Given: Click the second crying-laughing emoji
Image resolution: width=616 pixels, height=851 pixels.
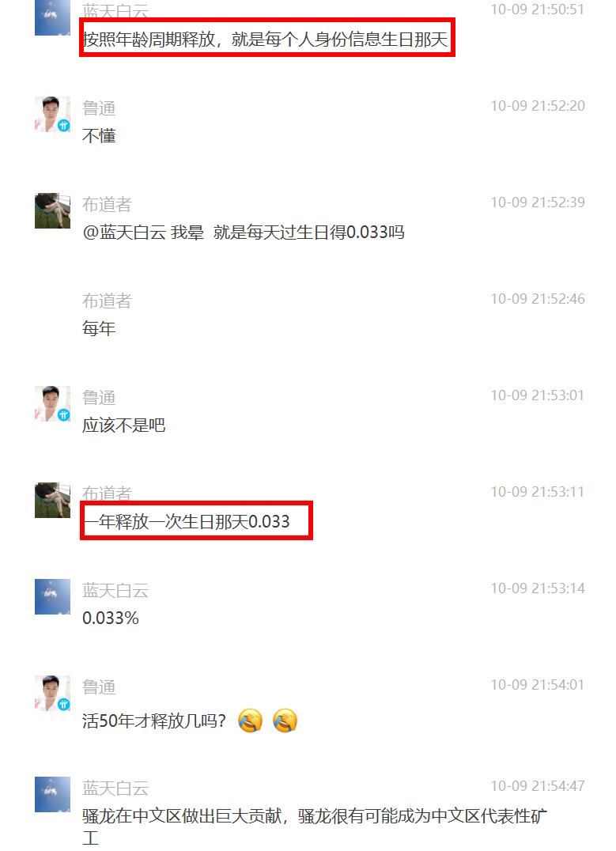Looking at the screenshot, I should tap(285, 721).
